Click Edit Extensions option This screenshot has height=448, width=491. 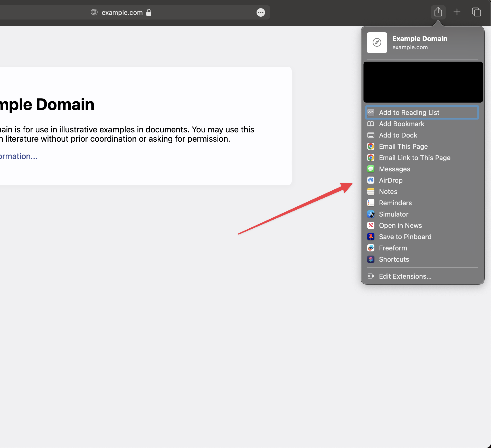click(405, 276)
